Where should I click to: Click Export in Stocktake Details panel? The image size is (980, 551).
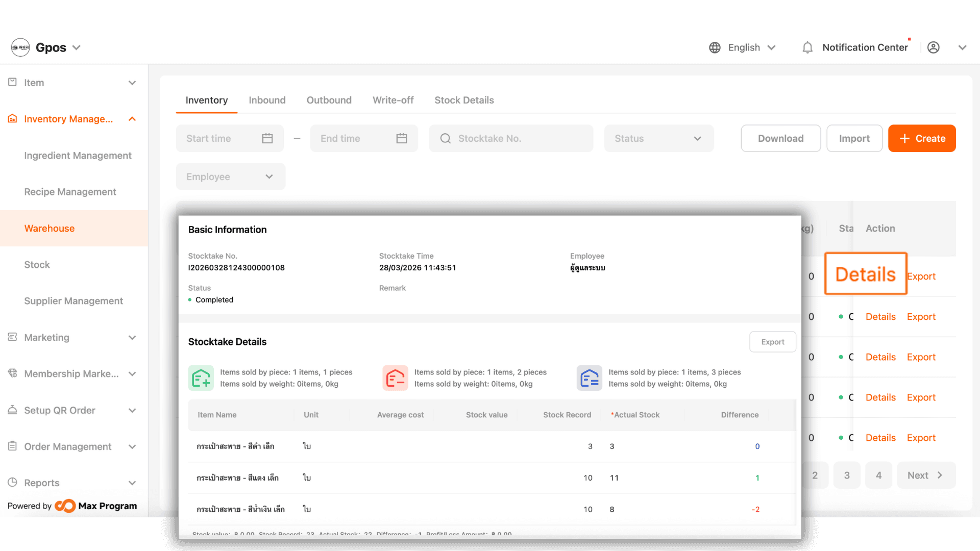point(772,342)
